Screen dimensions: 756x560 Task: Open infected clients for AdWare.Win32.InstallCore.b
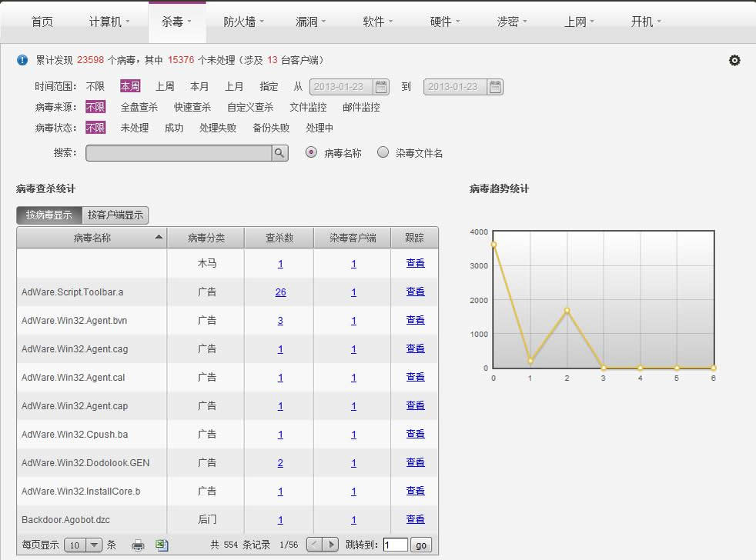353,491
